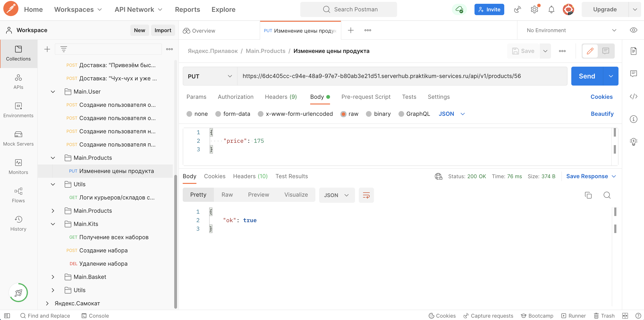Show the request History panel

pyautogui.click(x=18, y=223)
